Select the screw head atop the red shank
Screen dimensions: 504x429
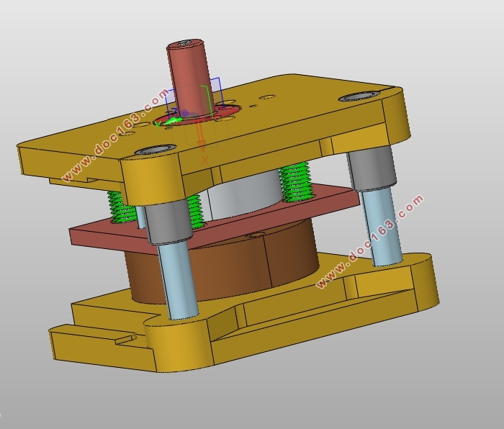click(x=185, y=42)
